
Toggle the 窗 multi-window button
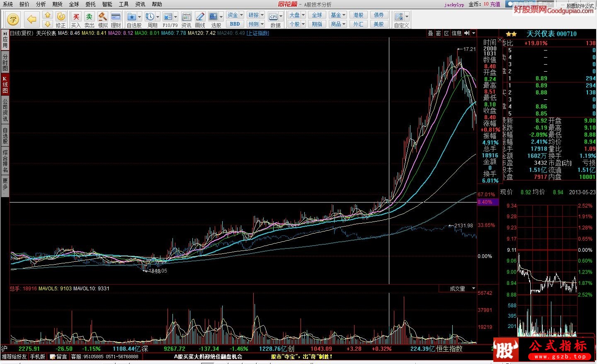pos(438,33)
